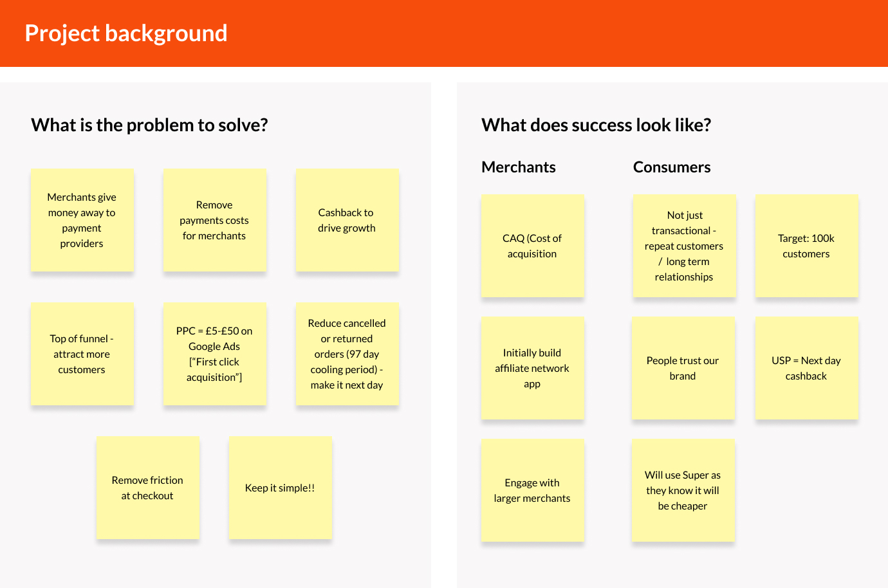This screenshot has width=888, height=588.
Task: Select the 'Cashback to drive growth' sticky
Action: point(347,220)
